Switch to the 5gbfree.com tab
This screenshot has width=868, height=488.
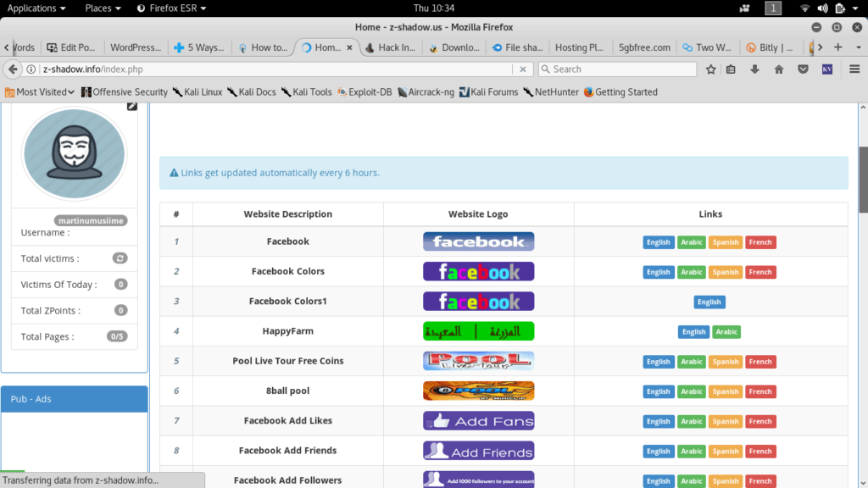point(644,47)
